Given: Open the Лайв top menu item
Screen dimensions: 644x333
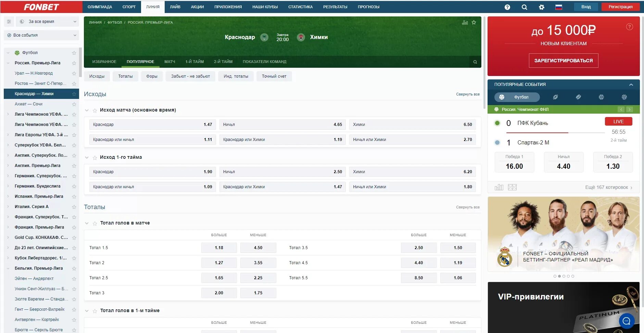Looking at the screenshot, I should tap(175, 7).
